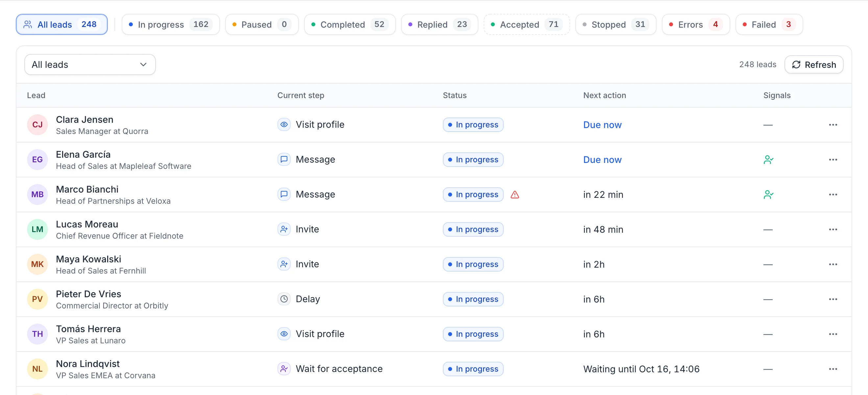
Task: Open the more options menu for Clara Jensen
Action: coord(833,125)
